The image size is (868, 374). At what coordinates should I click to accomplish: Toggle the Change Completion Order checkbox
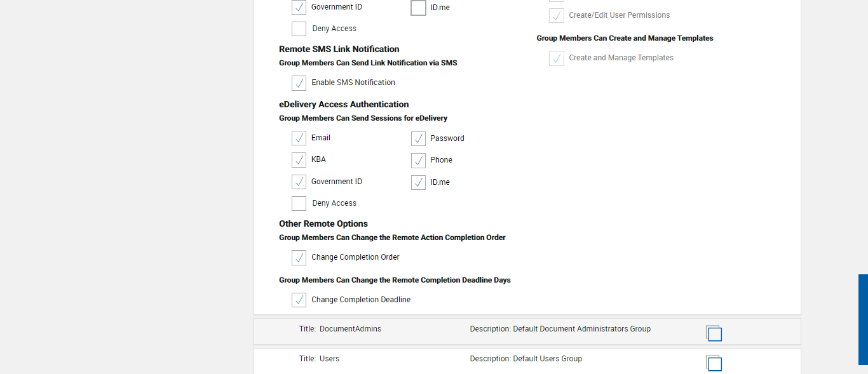pos(299,258)
